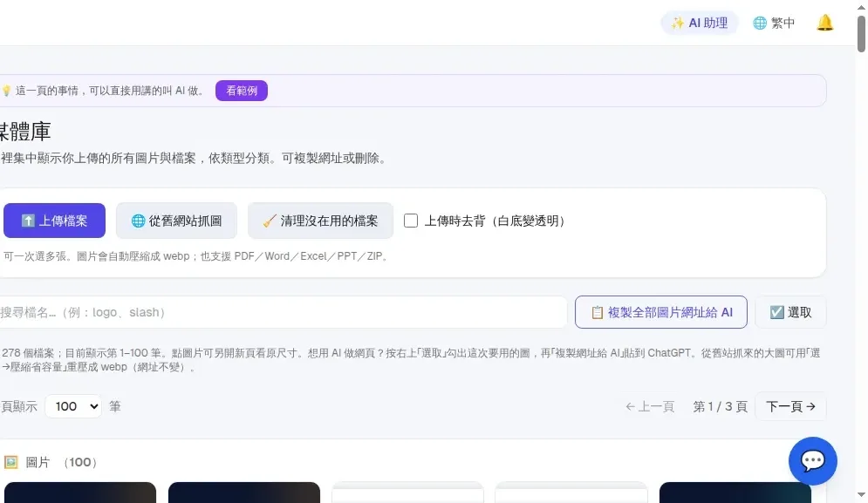Click 上傳檔案 upload button

pos(54,221)
